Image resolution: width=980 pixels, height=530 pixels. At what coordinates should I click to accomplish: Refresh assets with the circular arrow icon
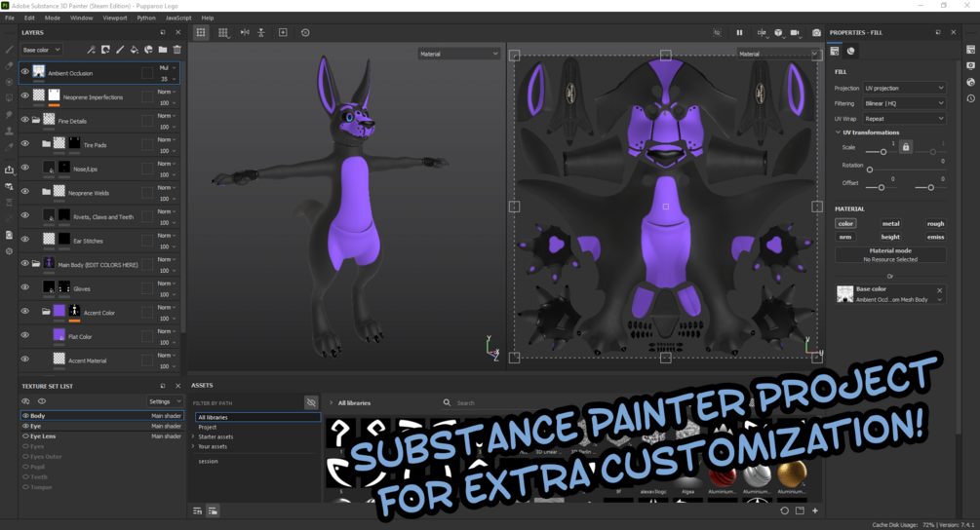point(784,511)
